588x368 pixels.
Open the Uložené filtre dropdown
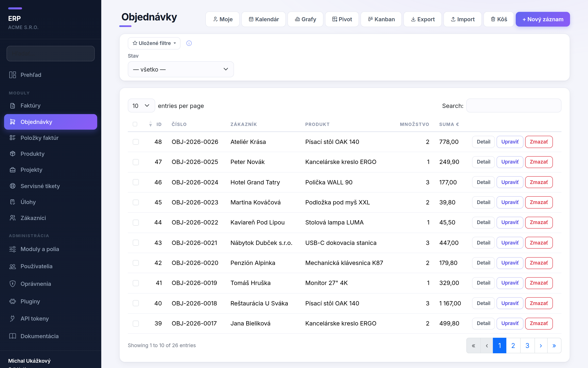(154, 43)
